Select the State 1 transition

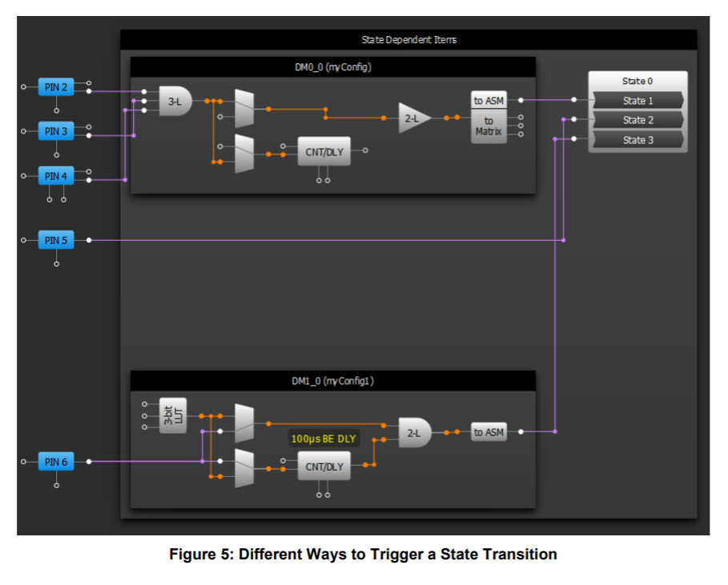[638, 100]
